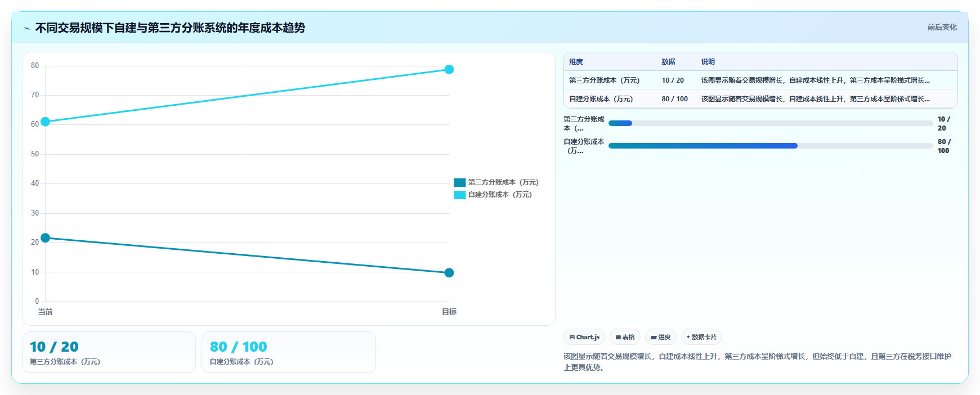Click the 80 / 100 table data cell
Image resolution: width=980 pixels, height=395 pixels.
click(x=674, y=99)
